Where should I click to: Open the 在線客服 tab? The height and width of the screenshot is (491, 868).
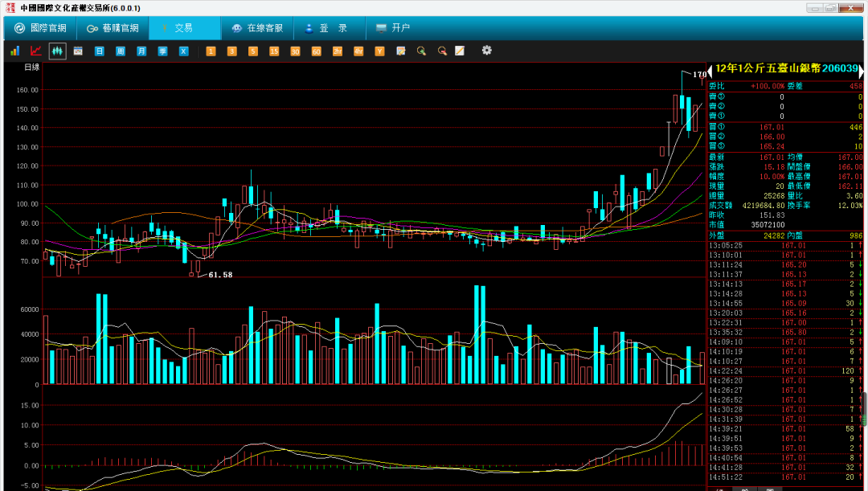[257, 27]
